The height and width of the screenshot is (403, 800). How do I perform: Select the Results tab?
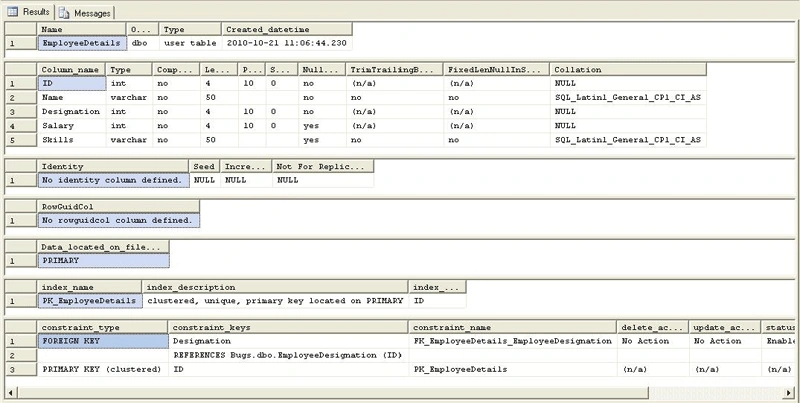[29, 12]
